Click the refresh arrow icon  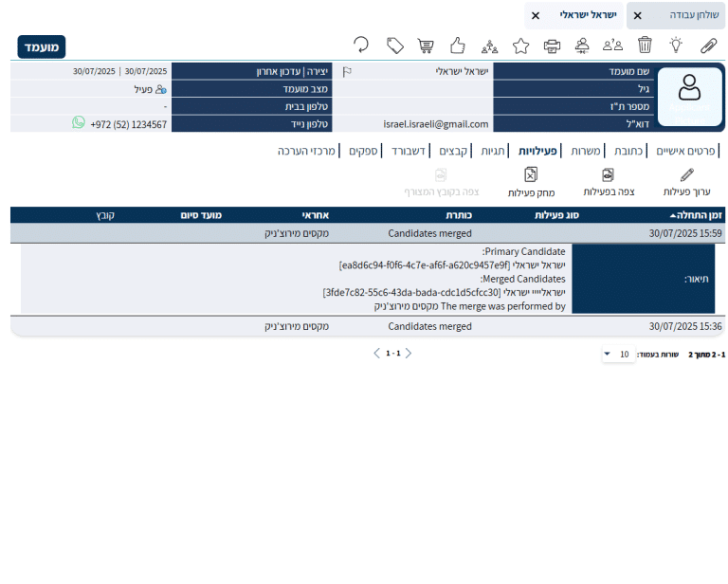click(361, 46)
